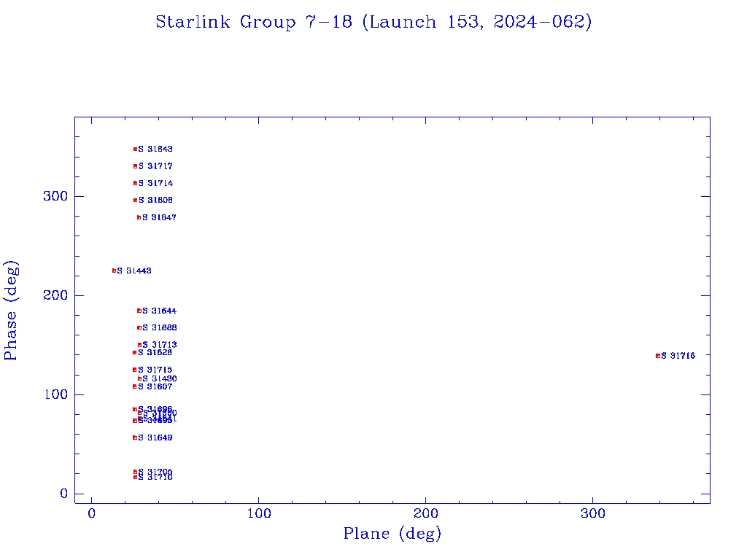
Task: Click the red marker beside S 31430
Action: (139, 378)
